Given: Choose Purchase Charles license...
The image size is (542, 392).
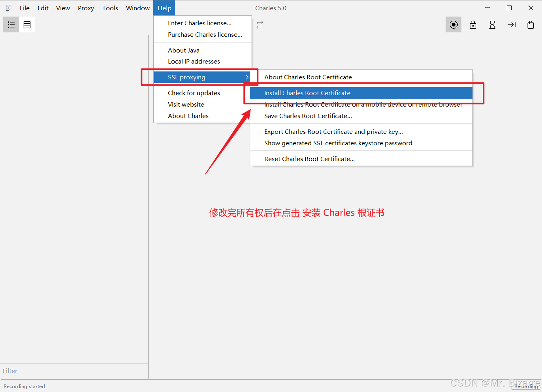Looking at the screenshot, I should [x=203, y=34].
